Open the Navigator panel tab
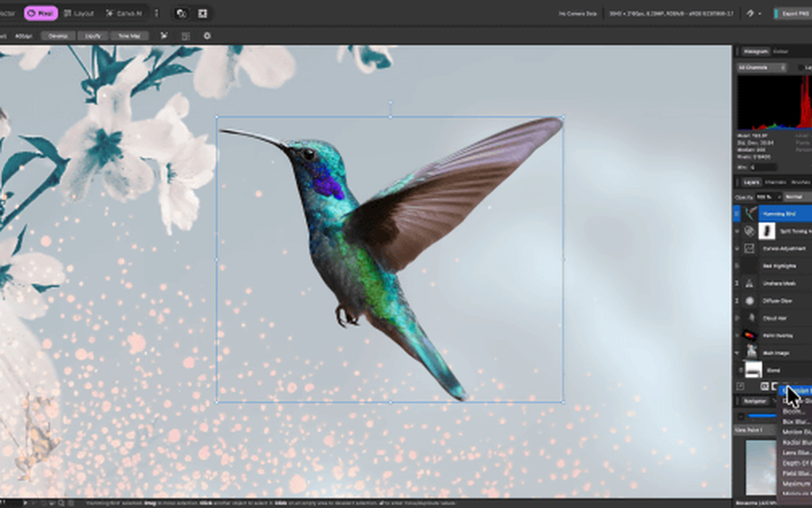The height and width of the screenshot is (508, 812). pos(755,401)
